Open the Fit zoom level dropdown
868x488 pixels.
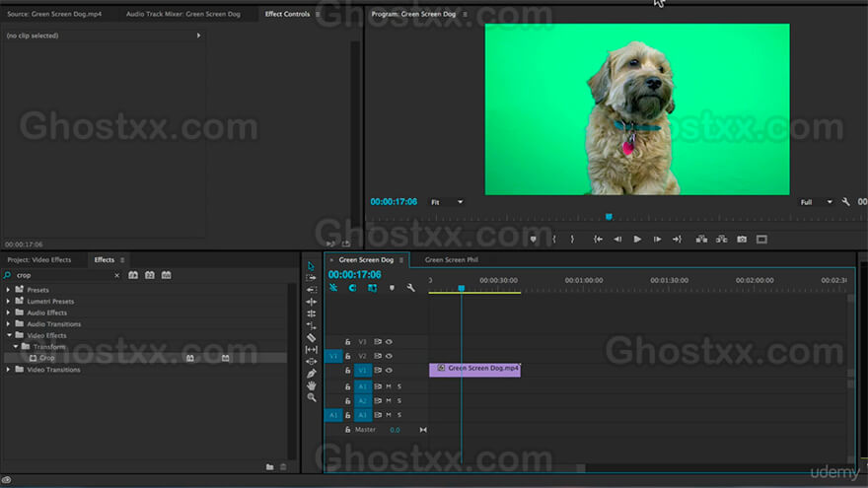(x=447, y=202)
